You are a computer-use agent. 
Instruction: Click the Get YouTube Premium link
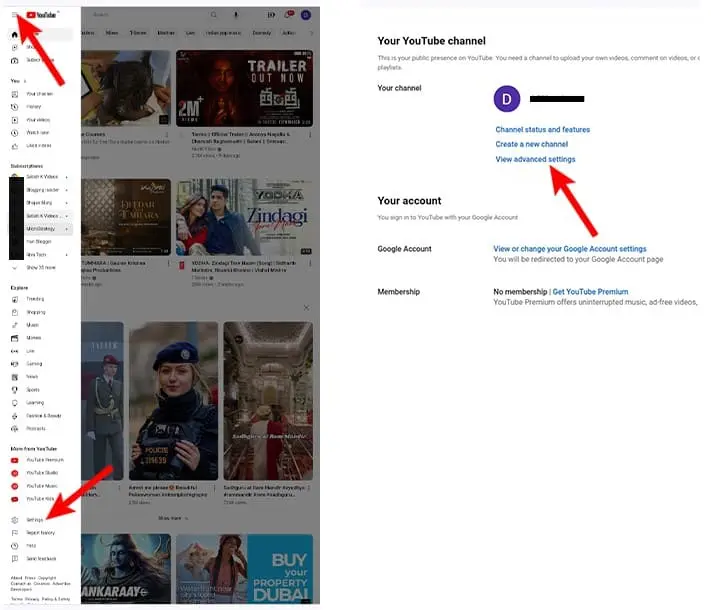tap(590, 292)
